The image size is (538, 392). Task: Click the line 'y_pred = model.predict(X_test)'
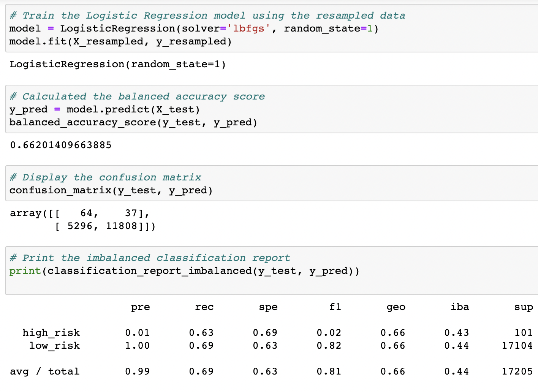[104, 109]
